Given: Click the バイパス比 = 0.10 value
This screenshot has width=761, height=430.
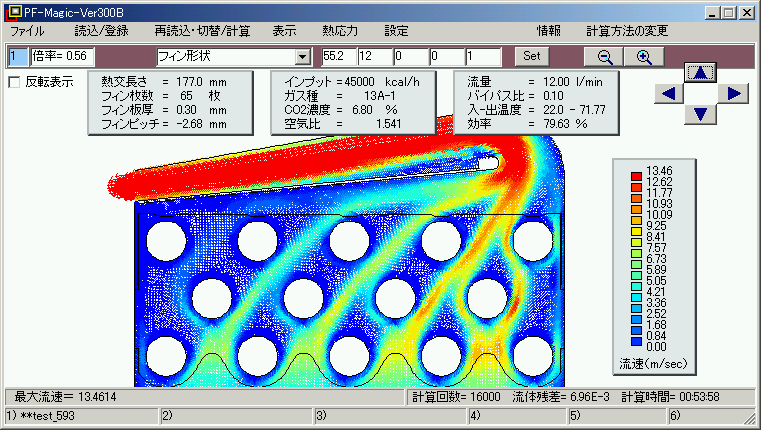Looking at the screenshot, I should [515, 96].
